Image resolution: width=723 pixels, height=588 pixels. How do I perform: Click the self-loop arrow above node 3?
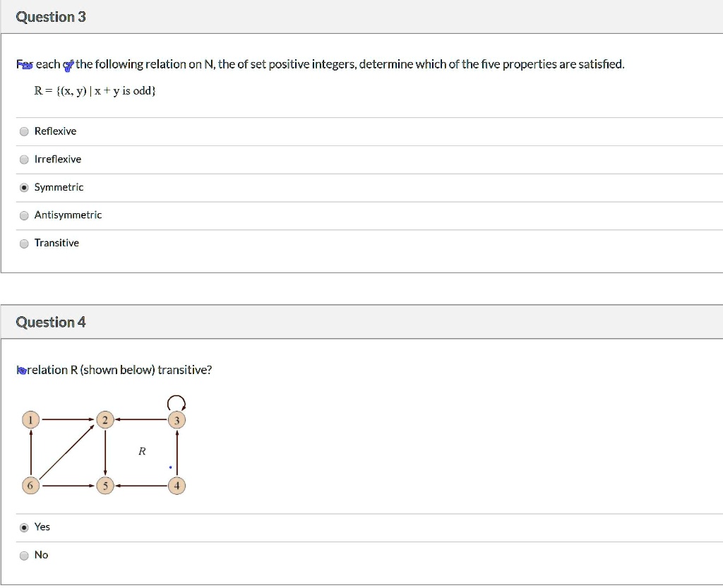(x=177, y=402)
